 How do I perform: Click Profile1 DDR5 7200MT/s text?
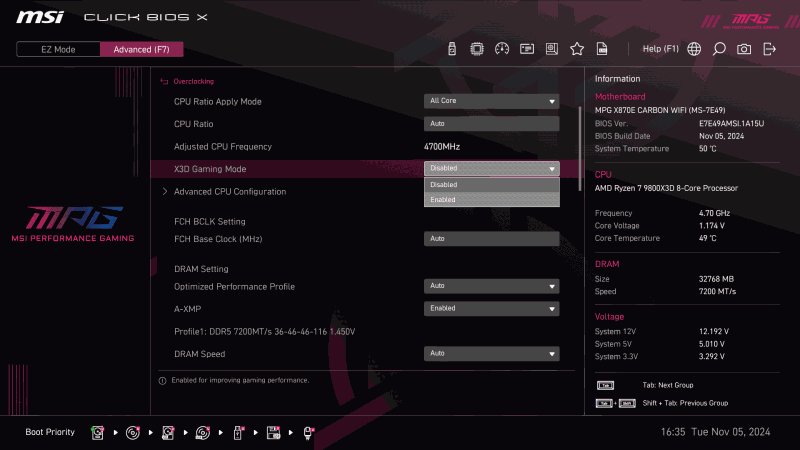coord(264,332)
